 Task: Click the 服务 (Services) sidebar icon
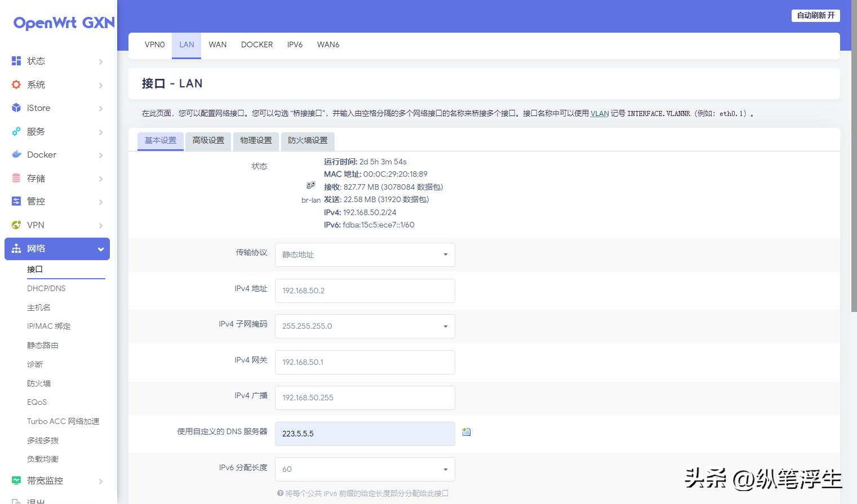pos(15,132)
